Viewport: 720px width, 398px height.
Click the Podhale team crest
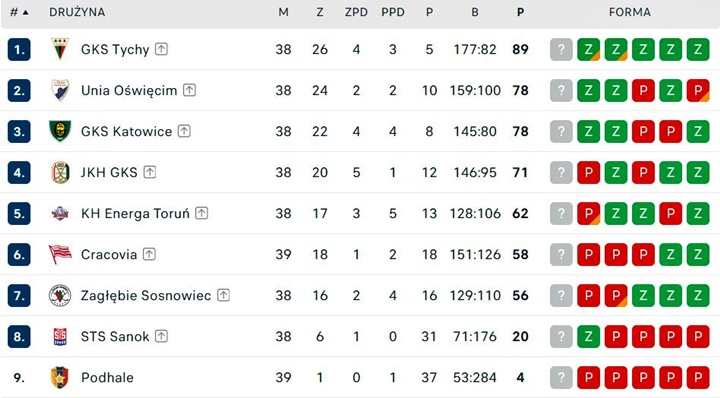click(x=60, y=377)
